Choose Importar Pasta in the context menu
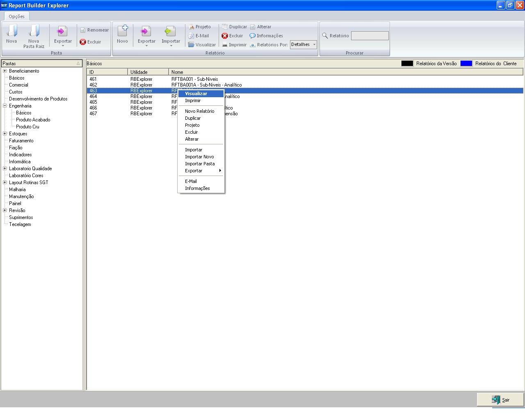The image size is (525, 420). coord(201,164)
